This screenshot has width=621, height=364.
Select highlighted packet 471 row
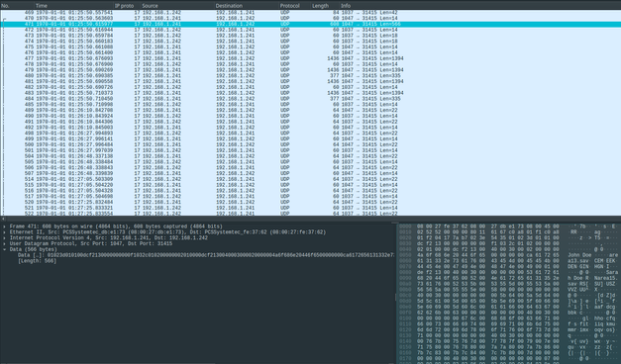pyautogui.click(x=311, y=24)
